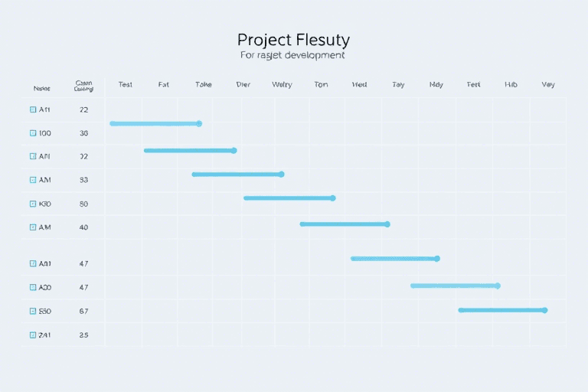
Task: Click the Test column header
Action: [126, 85]
